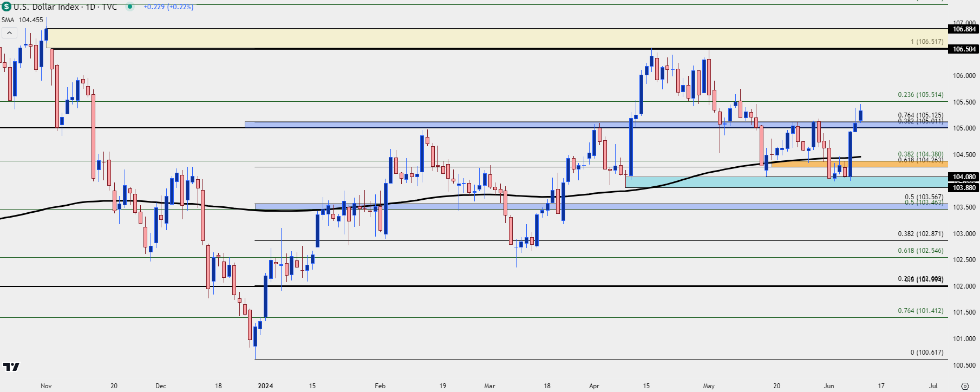Screen dimensions: 980x392
Task: Click the Jul label on time axis
Action: 933,386
